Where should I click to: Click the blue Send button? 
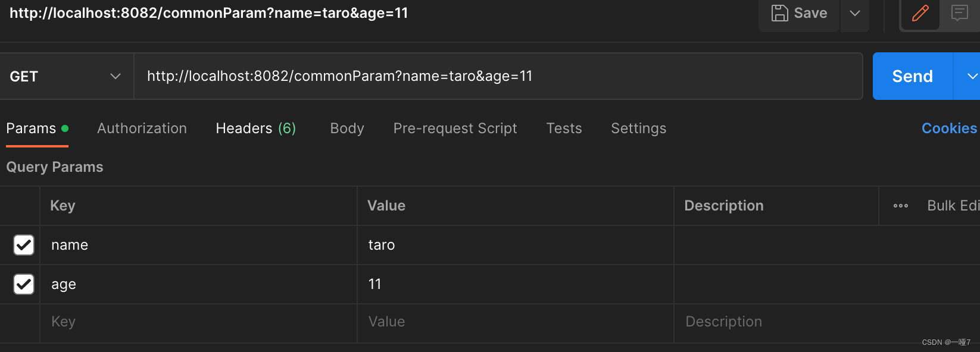(x=912, y=76)
